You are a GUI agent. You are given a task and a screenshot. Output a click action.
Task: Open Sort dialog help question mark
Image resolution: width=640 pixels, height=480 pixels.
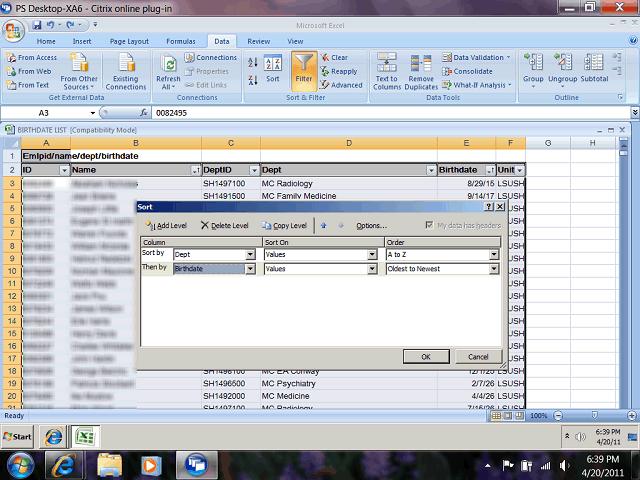pyautogui.click(x=489, y=207)
